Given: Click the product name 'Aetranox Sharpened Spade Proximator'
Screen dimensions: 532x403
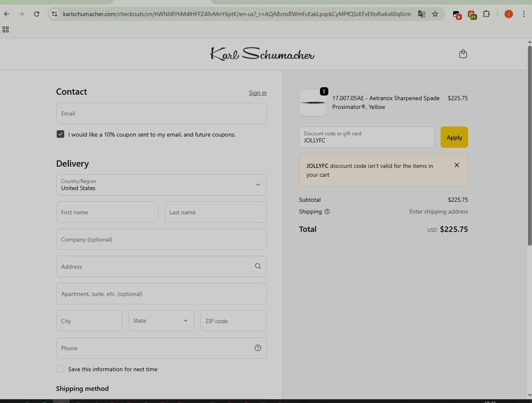Looking at the screenshot, I should click(386, 102).
